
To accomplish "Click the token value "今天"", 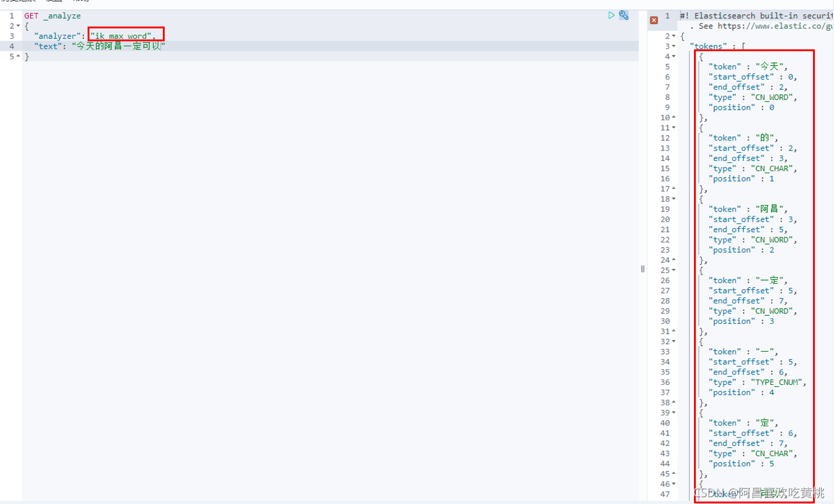I will [x=771, y=67].
